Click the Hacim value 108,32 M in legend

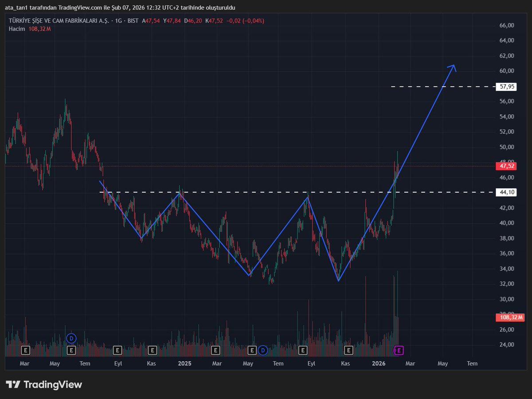[x=39, y=28]
